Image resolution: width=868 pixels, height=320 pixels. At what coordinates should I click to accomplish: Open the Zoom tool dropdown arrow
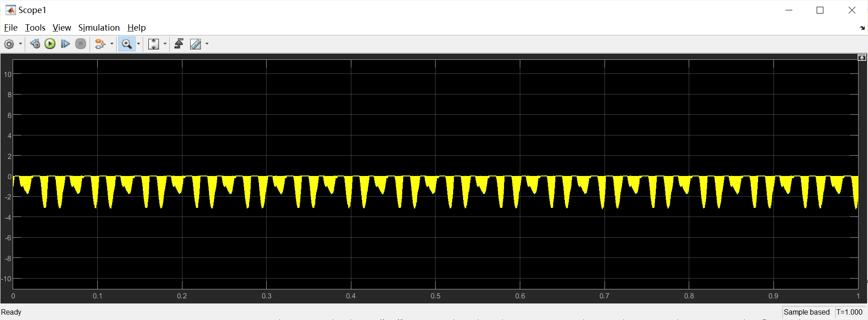coord(138,44)
